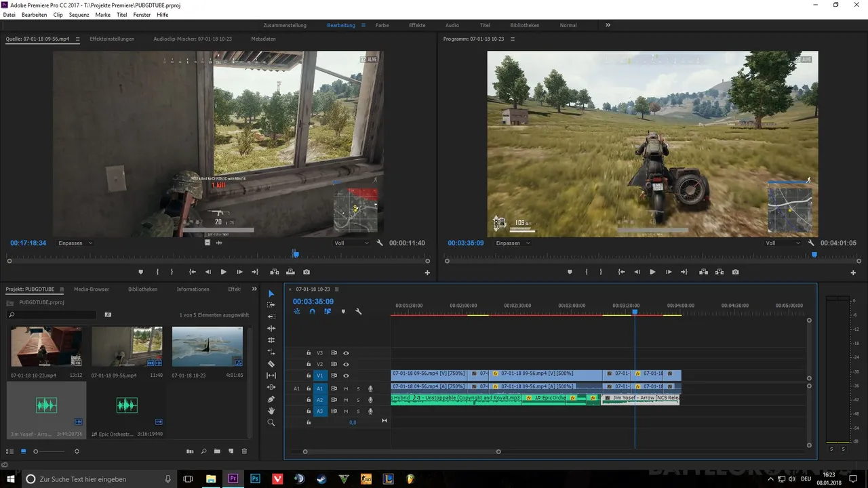Solo audio track A2

click(x=358, y=400)
